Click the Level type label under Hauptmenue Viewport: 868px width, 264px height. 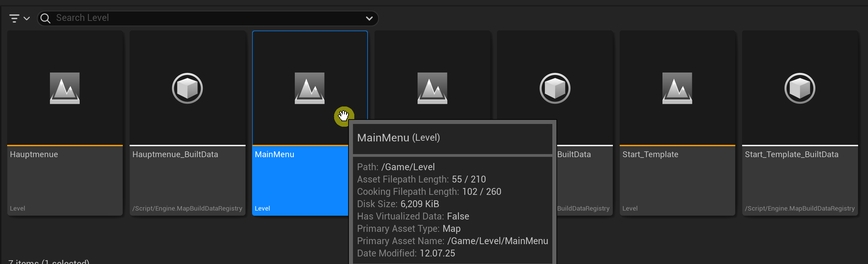17,209
